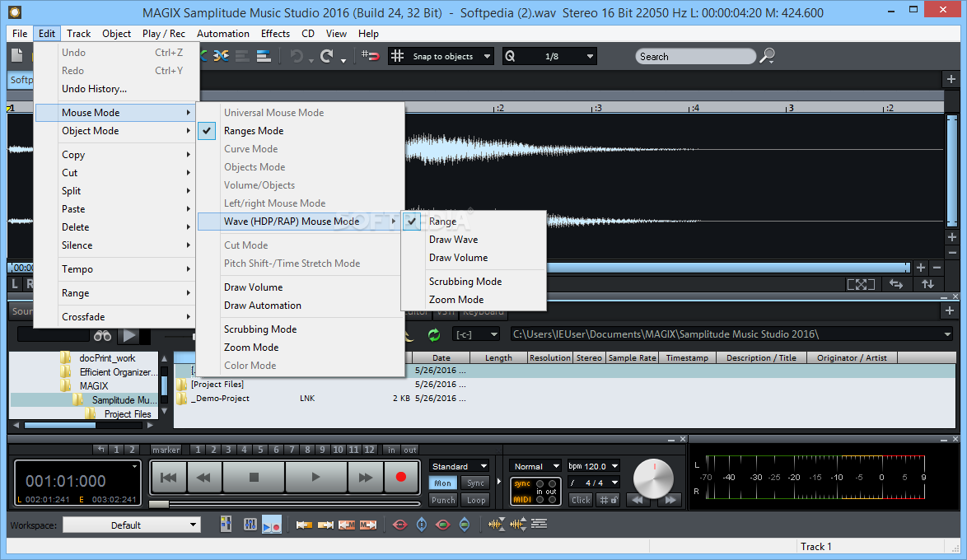This screenshot has height=560, width=967.
Task: Click the round scrub knob in transport
Action: pos(653,478)
